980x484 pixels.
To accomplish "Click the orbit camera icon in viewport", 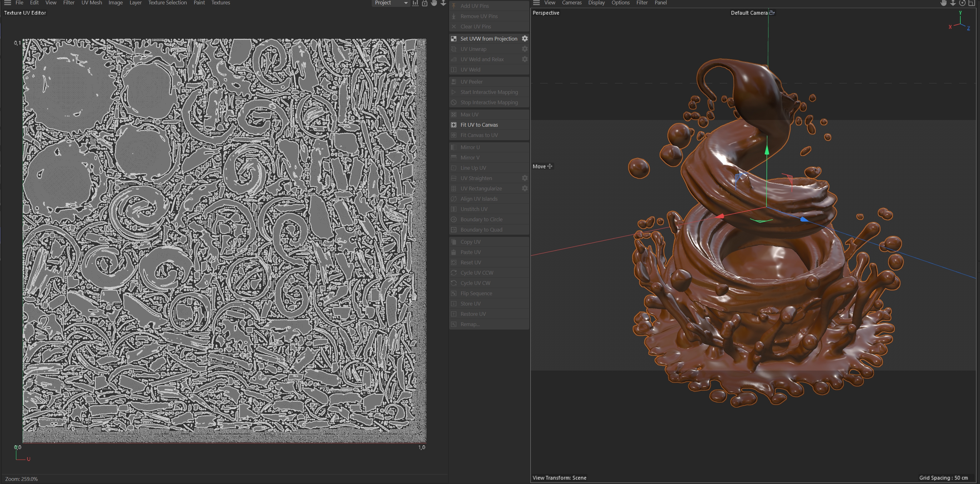I will point(962,3).
